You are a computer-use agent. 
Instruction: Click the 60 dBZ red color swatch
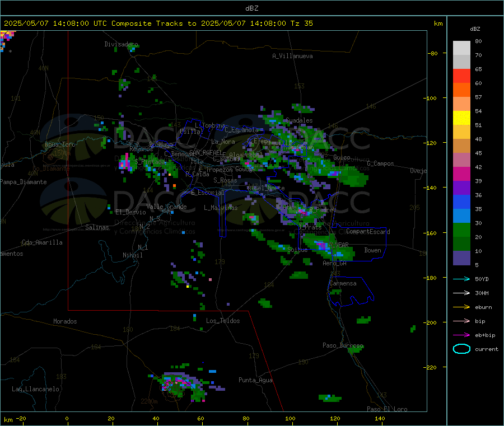click(461, 76)
